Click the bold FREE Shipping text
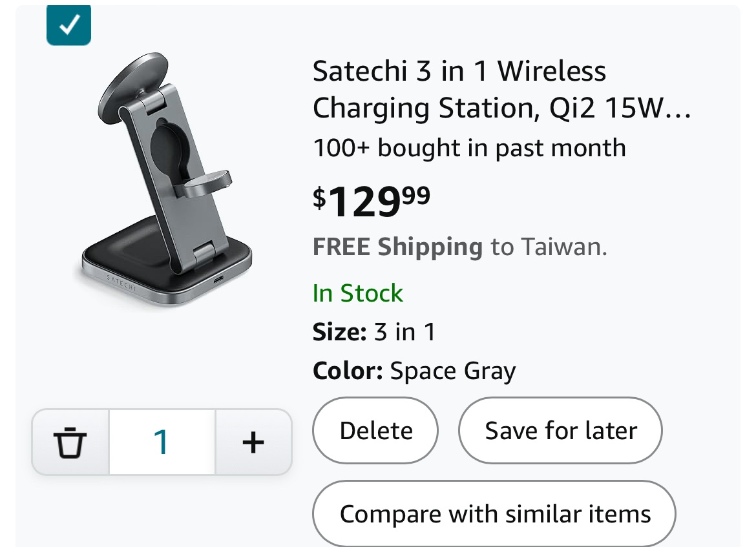Image resolution: width=756 pixels, height=547 pixels. pyautogui.click(x=397, y=247)
